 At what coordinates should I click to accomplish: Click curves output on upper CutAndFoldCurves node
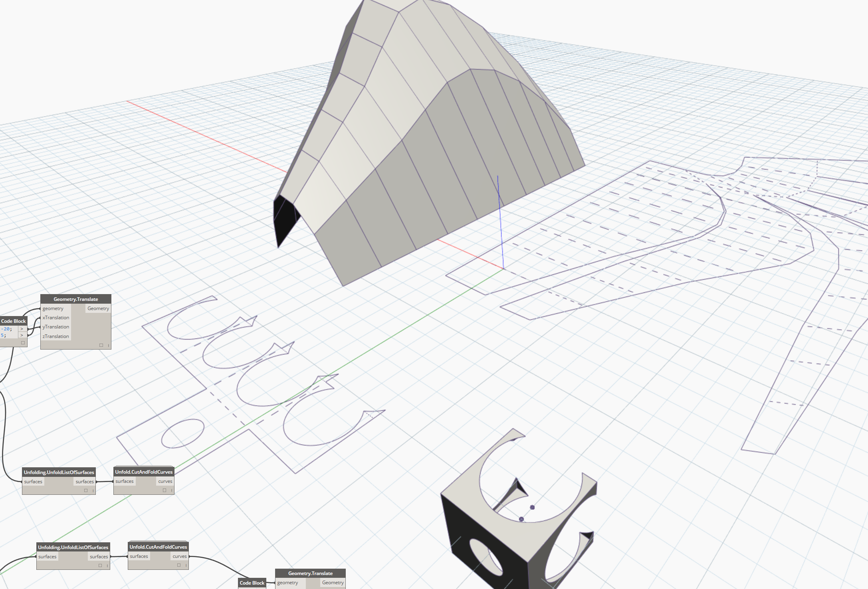(x=165, y=481)
